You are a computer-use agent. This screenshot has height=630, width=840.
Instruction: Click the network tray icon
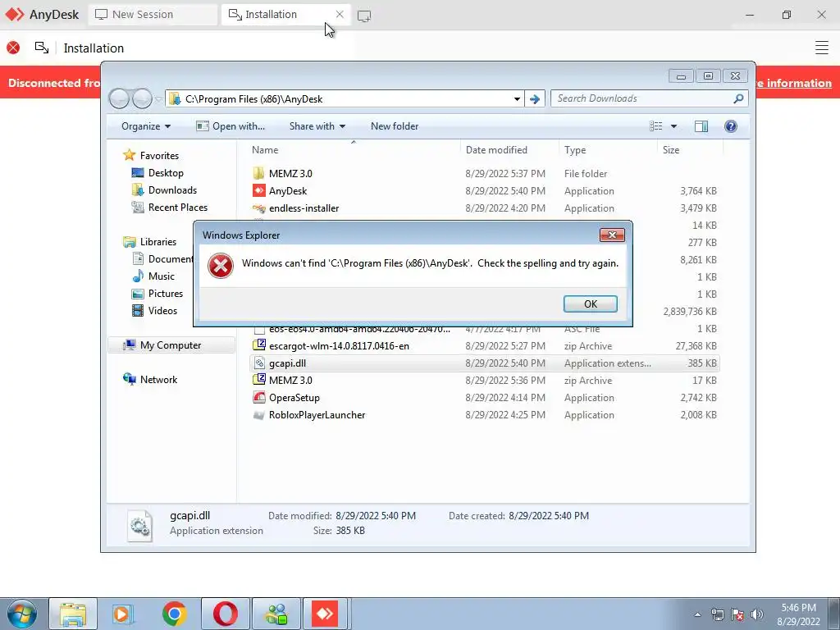tap(717, 614)
